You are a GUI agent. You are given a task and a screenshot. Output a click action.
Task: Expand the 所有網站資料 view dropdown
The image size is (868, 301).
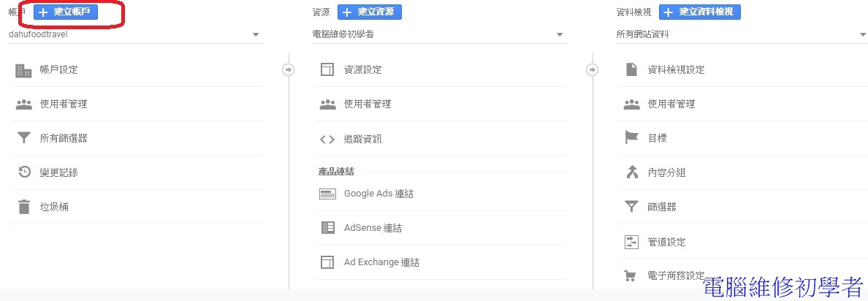pos(863,34)
